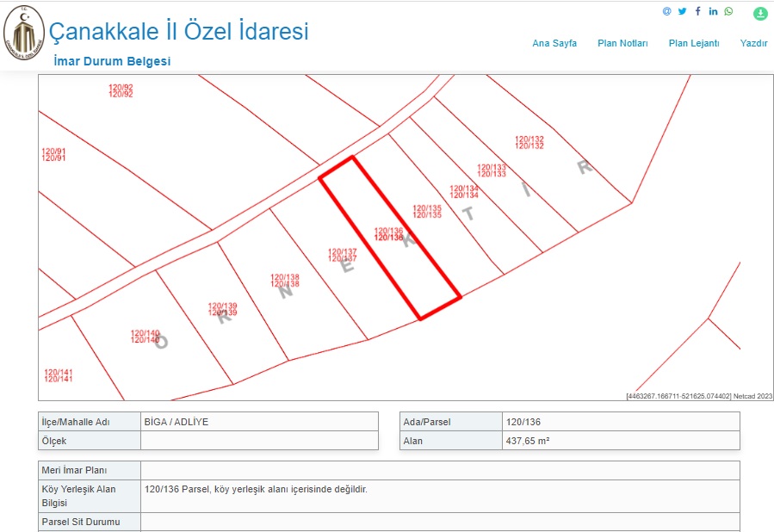Select parcel 120/91 on the map
The width and height of the screenshot is (774, 532).
point(53,155)
